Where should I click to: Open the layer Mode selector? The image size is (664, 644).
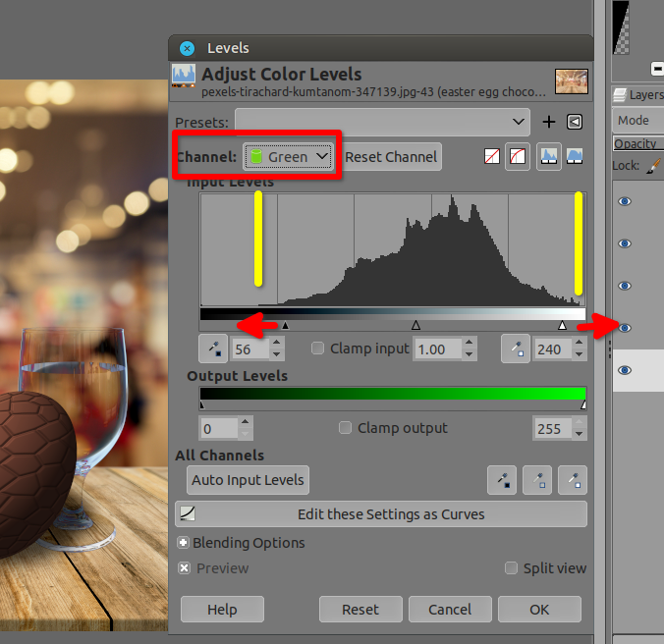638,121
